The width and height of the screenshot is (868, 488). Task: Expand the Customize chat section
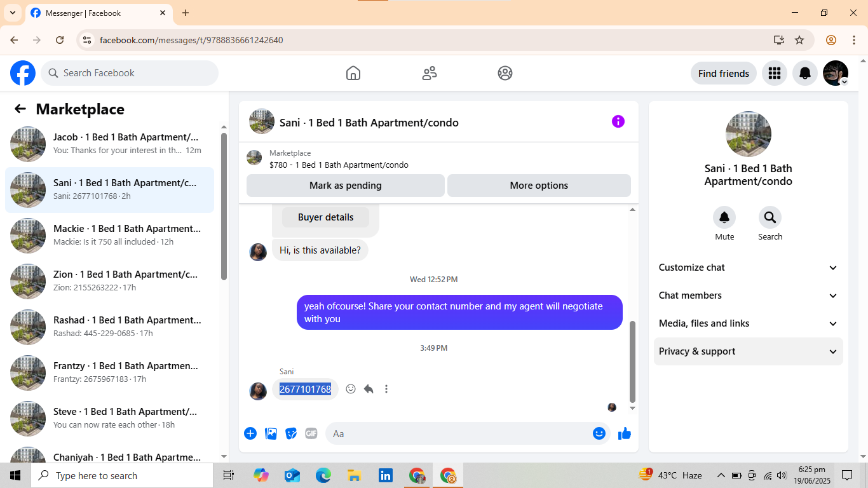[x=749, y=268]
